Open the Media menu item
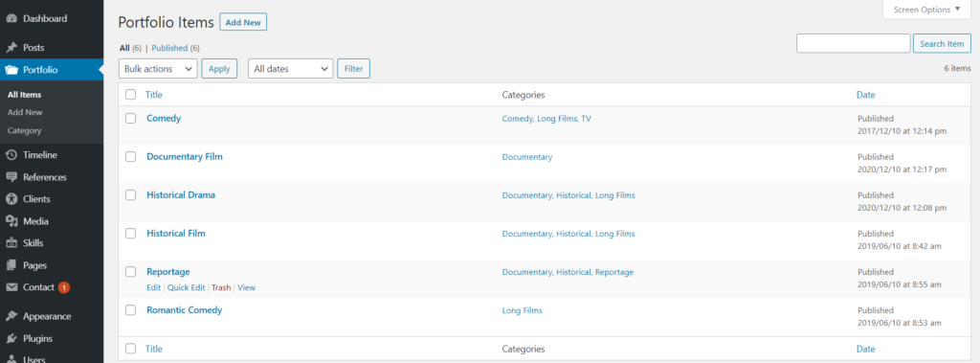Screen dimensions: 980x363 pos(35,221)
